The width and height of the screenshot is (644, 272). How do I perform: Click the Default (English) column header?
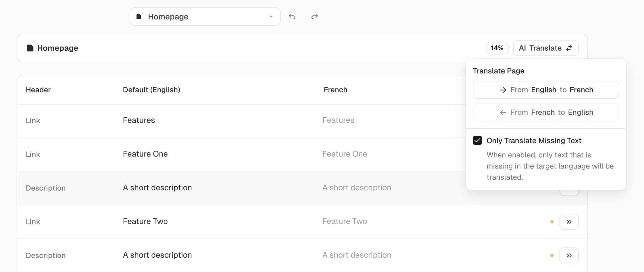[151, 90]
